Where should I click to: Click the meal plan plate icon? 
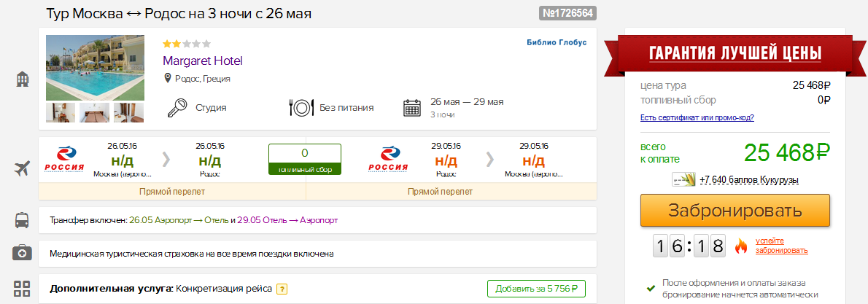pyautogui.click(x=301, y=108)
